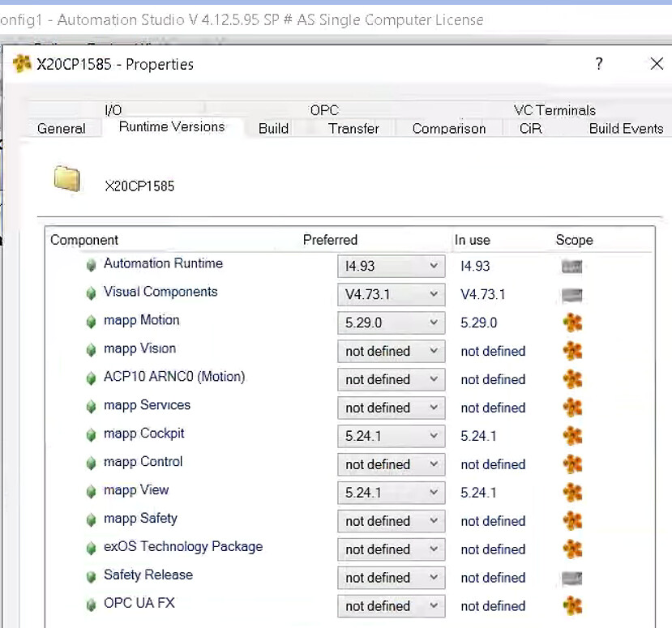Open the mapp Services preferred version dropdown
The image size is (672, 628).
pyautogui.click(x=391, y=408)
